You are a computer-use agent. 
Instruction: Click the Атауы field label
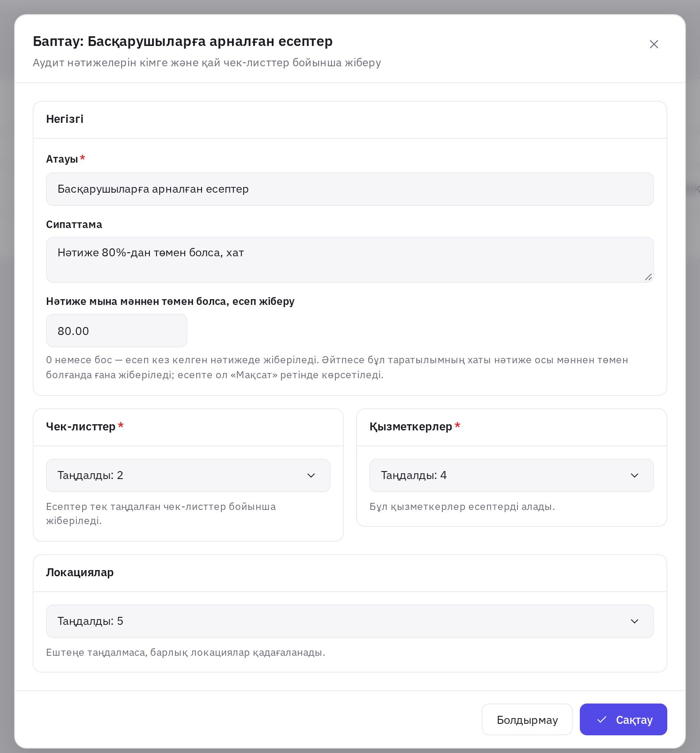coord(62,159)
